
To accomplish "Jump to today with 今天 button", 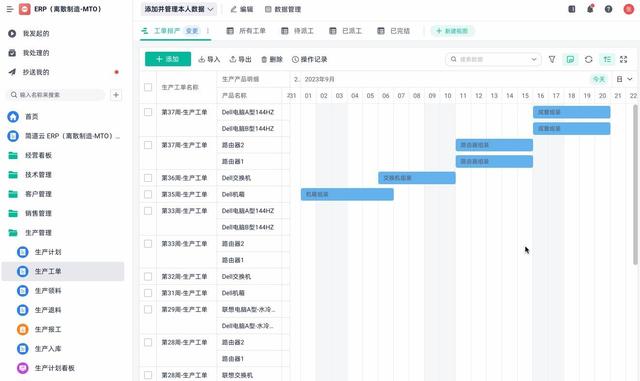I will pos(599,79).
